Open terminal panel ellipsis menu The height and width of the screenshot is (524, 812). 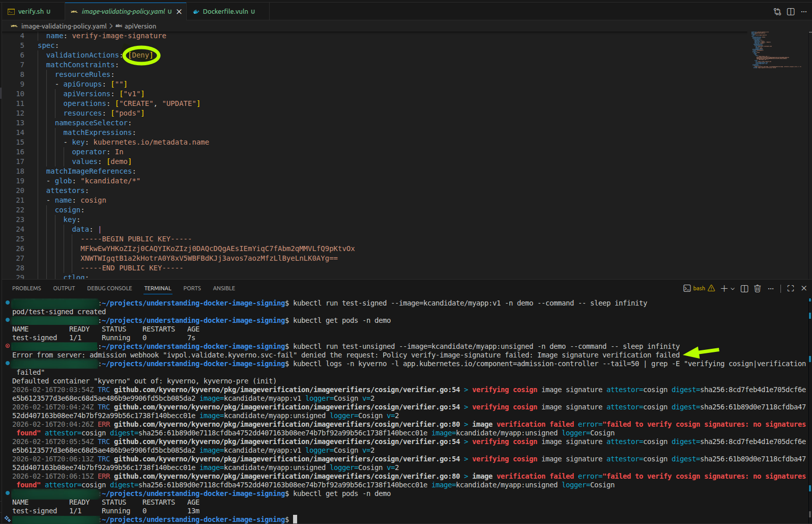click(771, 288)
